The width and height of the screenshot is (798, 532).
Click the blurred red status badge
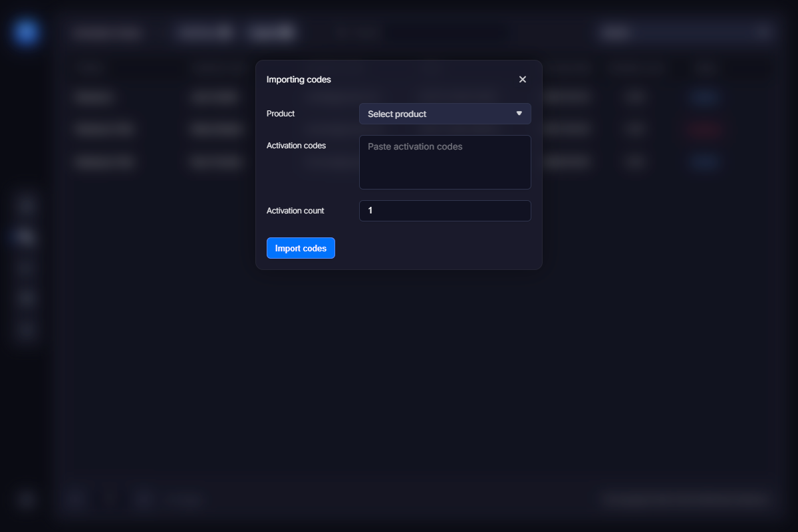point(704,130)
